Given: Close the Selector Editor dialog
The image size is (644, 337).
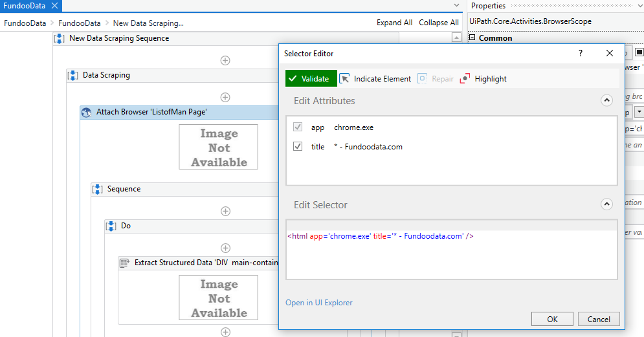Looking at the screenshot, I should (610, 53).
